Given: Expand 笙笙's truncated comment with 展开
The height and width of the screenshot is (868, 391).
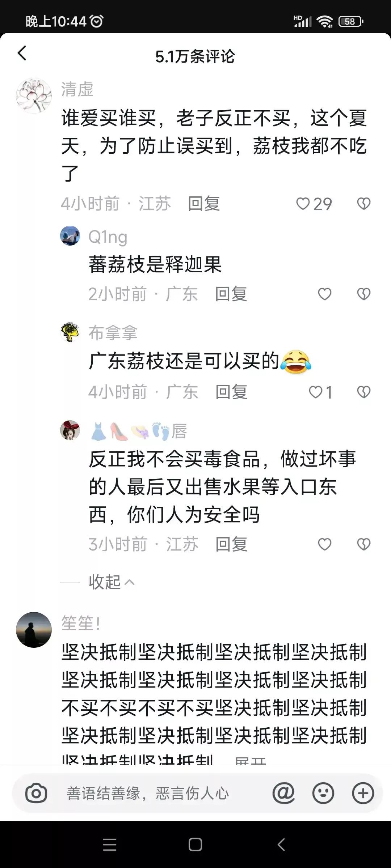Looking at the screenshot, I should click(x=250, y=760).
